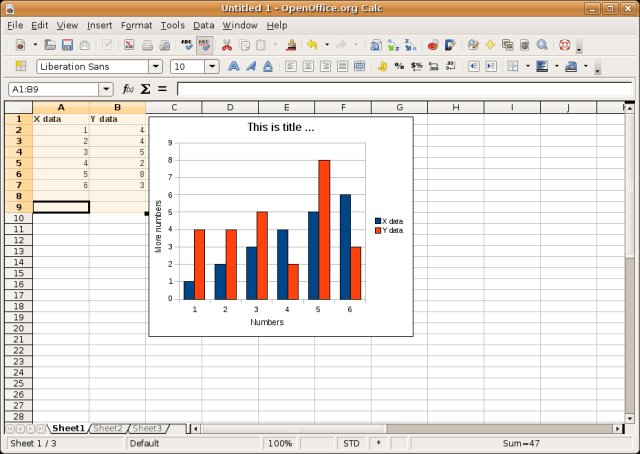Open the Data menu
This screenshot has width=640, height=454.
204,25
